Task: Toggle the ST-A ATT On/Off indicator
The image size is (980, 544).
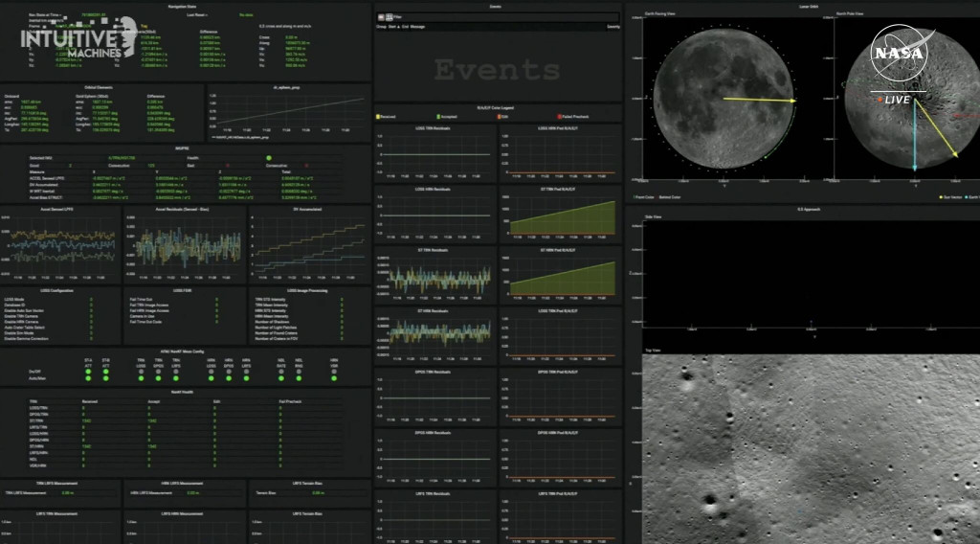Action: (88, 372)
